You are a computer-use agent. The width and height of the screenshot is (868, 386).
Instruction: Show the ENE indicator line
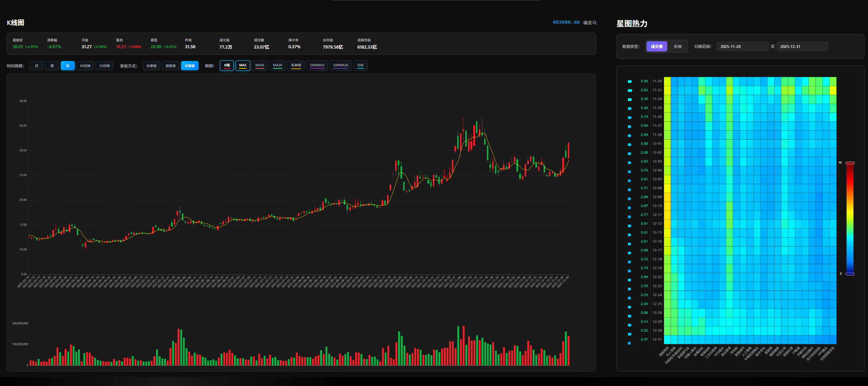[x=360, y=66]
